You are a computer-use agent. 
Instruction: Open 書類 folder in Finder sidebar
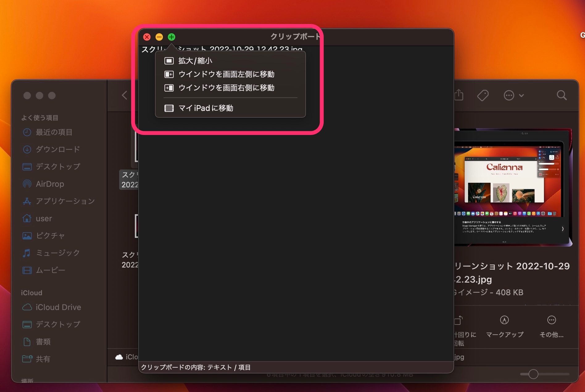[x=36, y=342]
